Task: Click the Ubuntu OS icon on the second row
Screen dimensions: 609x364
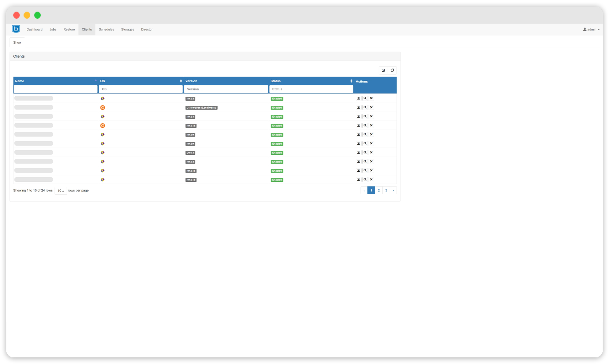Action: pos(103,107)
